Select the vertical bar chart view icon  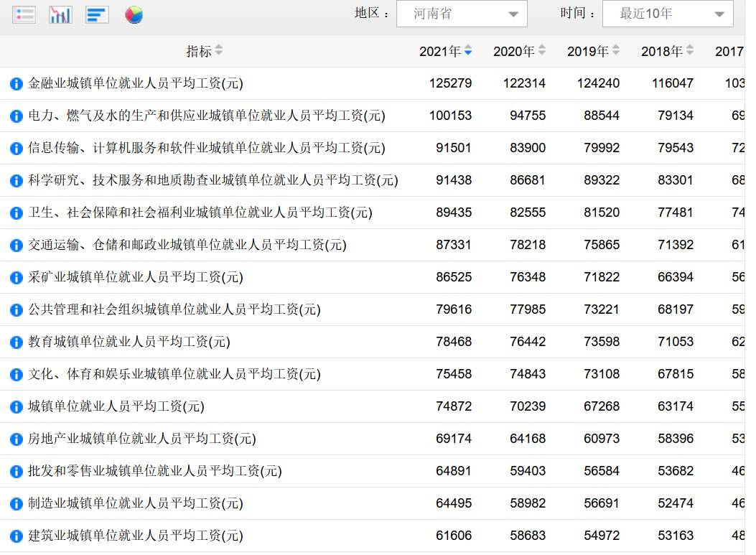click(61, 15)
